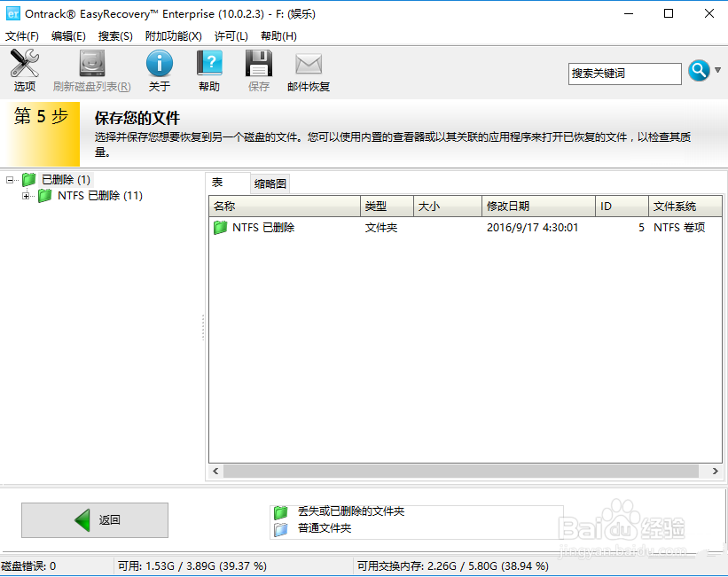The width and height of the screenshot is (728, 577).
Task: Click the date 2016/9/17 4:30:01 cell
Action: pos(532,228)
